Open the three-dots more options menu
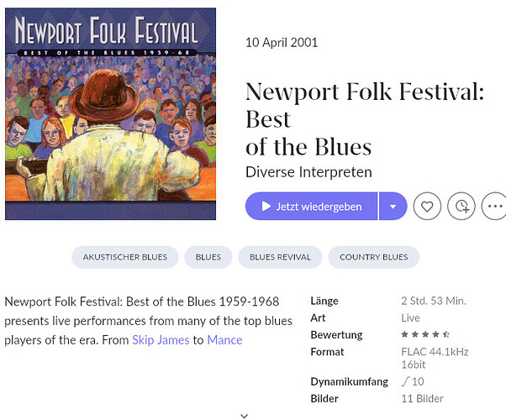506x420 pixels. coord(495,206)
